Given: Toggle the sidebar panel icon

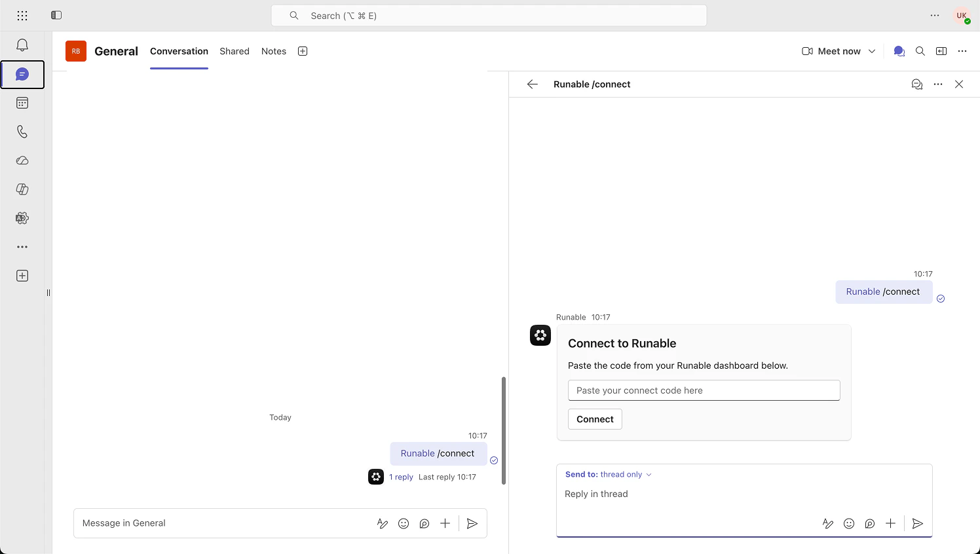Looking at the screenshot, I should click(x=56, y=15).
